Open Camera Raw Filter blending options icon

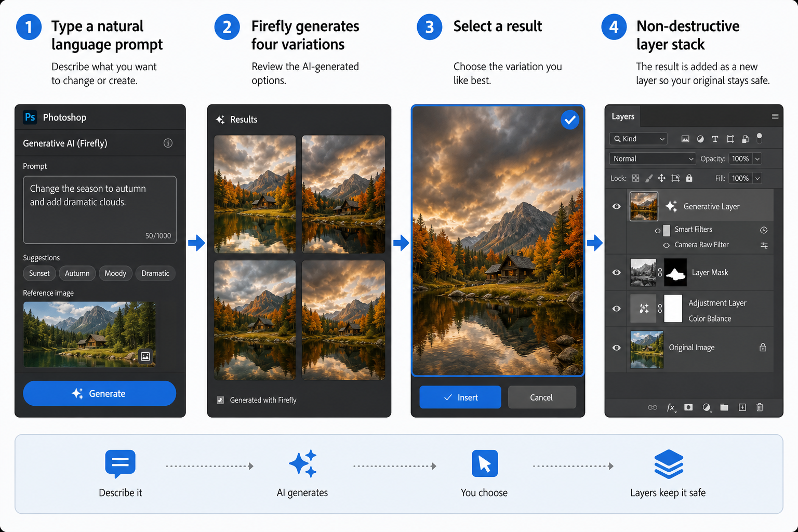pos(764,245)
